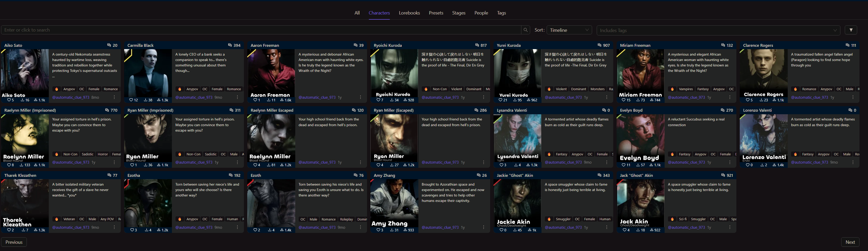868x251 pixels.
Task: Click the fire icon on Tharek Klezathen card
Action: pyautogui.click(x=57, y=219)
